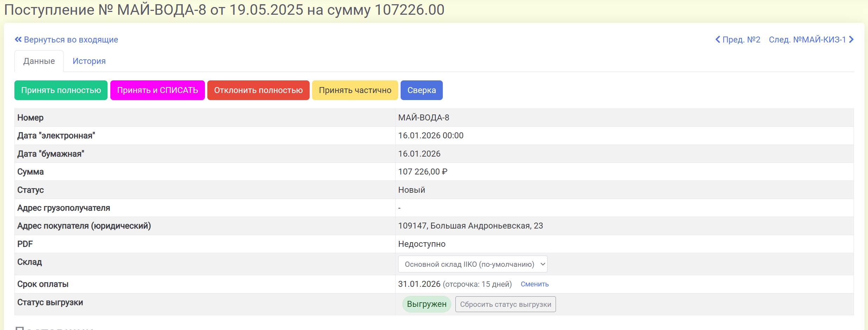Select the Данные tab

(x=39, y=61)
